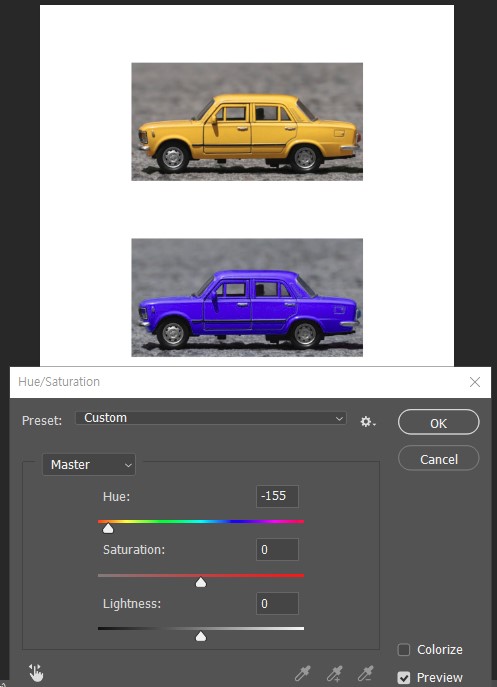Confirm changes with the OK button
This screenshot has width=497, height=687.
[439, 422]
